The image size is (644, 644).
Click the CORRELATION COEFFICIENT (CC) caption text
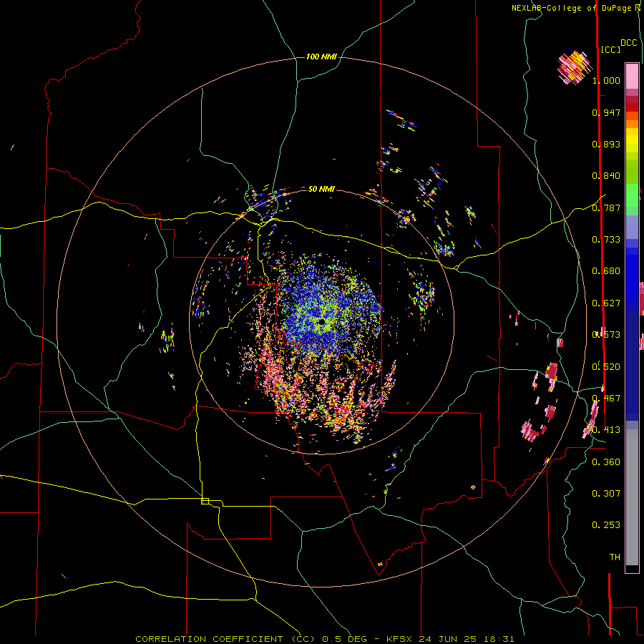pyautogui.click(x=225, y=639)
